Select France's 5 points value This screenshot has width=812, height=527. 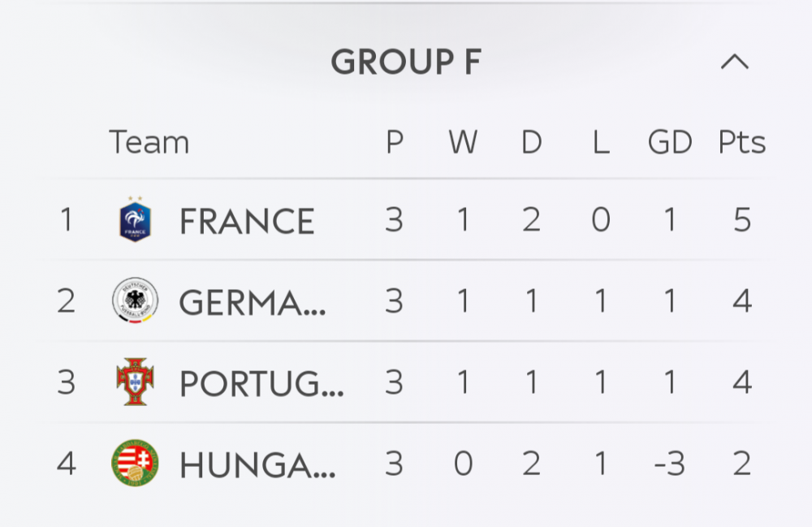[x=742, y=220]
